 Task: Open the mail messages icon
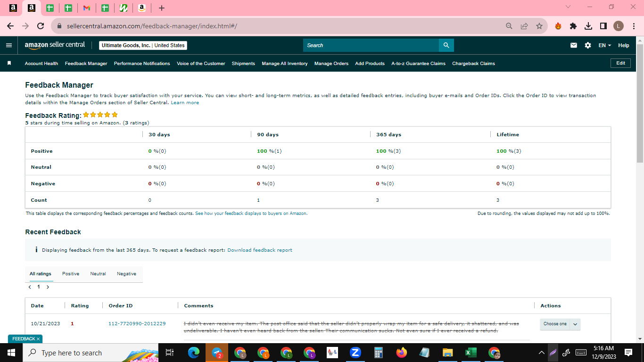pyautogui.click(x=574, y=45)
